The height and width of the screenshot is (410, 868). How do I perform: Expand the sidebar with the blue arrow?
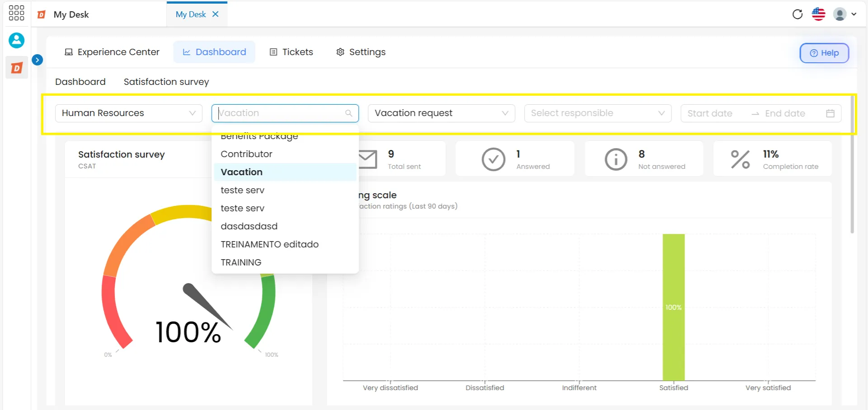[38, 60]
